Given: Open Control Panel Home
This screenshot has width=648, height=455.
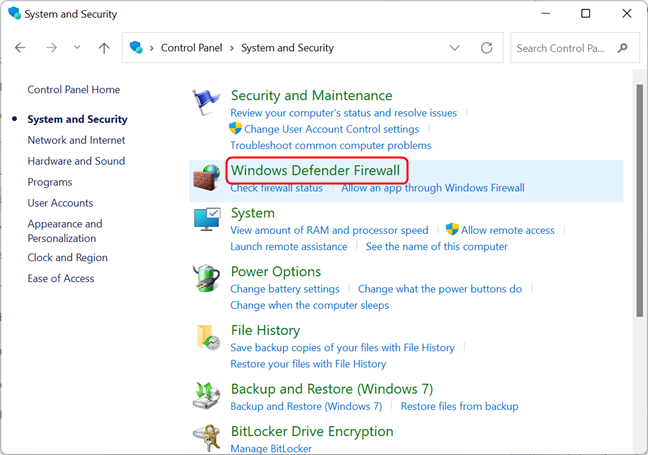Looking at the screenshot, I should click(74, 90).
